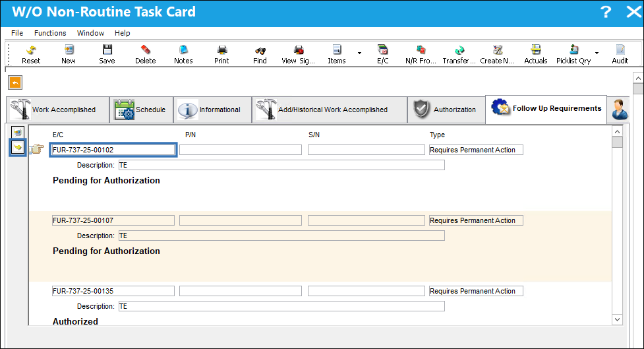The width and height of the screenshot is (644, 349).
Task: Open the File menu
Action: point(17,33)
